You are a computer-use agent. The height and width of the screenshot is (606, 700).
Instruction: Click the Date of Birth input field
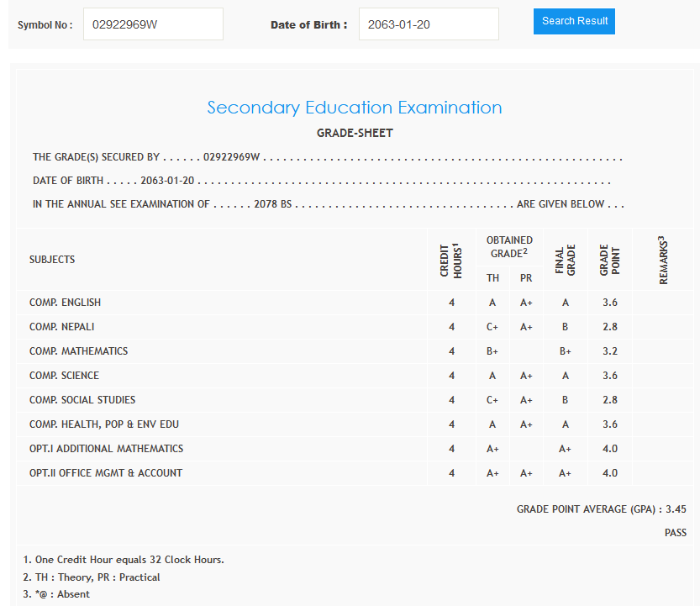pyautogui.click(x=428, y=24)
